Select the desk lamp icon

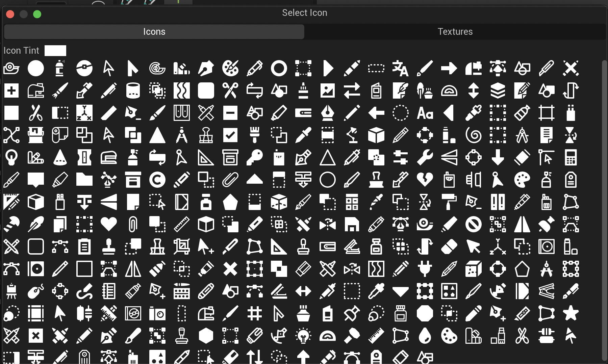click(352, 135)
